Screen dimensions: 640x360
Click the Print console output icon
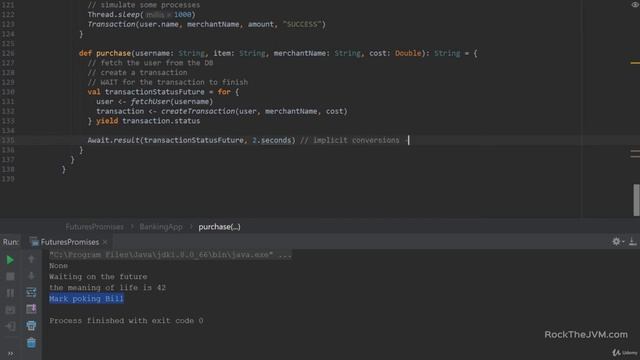pos(31,326)
